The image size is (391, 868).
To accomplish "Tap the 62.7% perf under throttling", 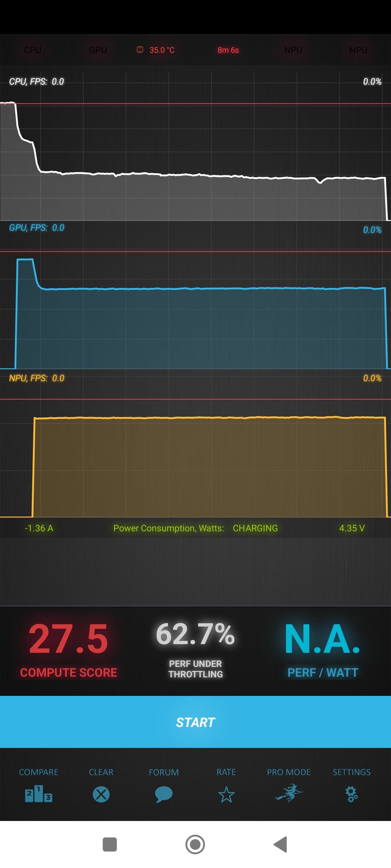I will (x=195, y=634).
